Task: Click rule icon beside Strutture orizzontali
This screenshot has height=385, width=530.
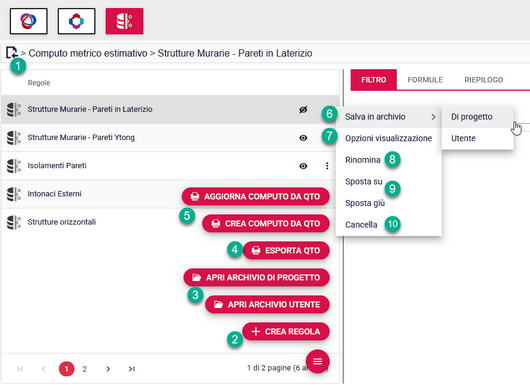Action: [14, 222]
